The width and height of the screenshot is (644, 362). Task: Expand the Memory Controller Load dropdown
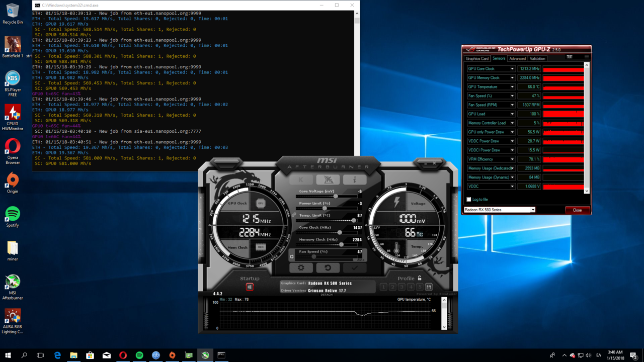pos(512,123)
